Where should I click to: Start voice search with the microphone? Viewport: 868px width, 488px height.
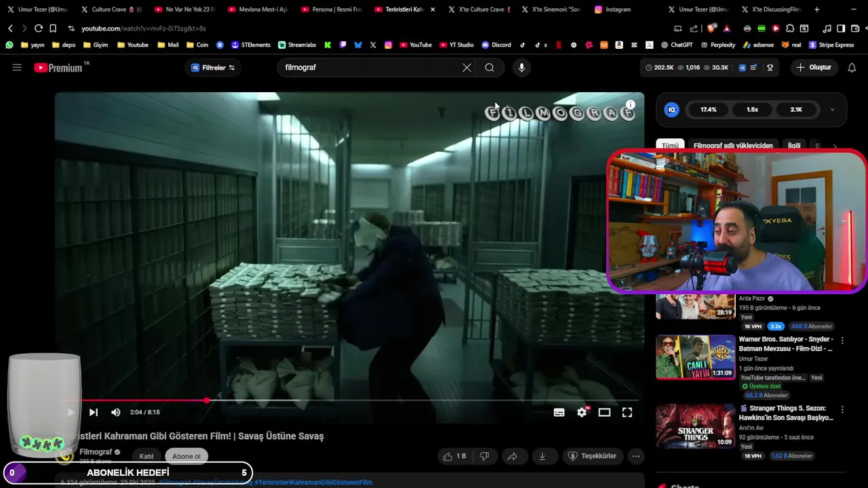[521, 68]
